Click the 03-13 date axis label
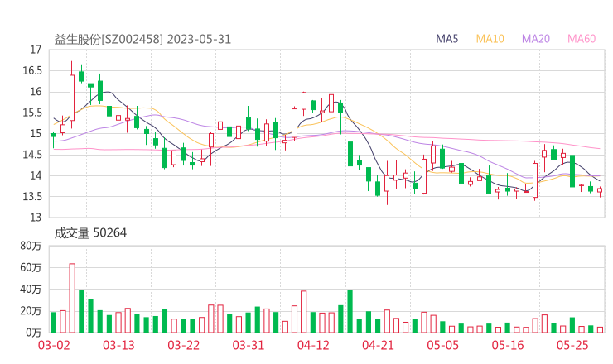Image resolution: width=613 pixels, height=364 pixels. (118, 346)
